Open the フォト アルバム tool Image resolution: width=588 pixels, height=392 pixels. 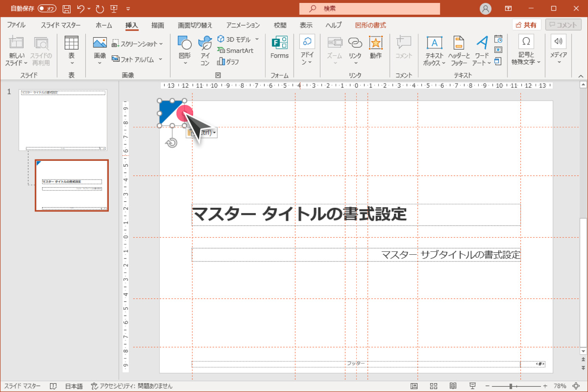133,59
